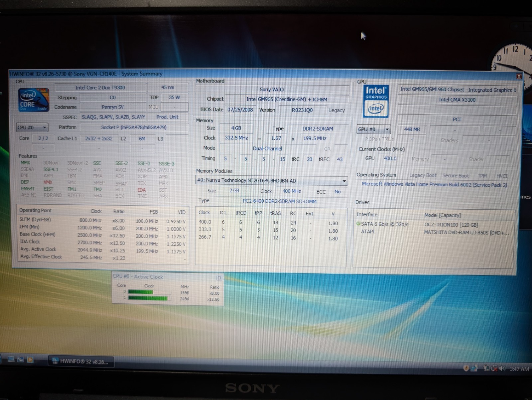The height and width of the screenshot is (400, 532).
Task: Click the 400.0 GPU clock value
Action: (x=390, y=158)
